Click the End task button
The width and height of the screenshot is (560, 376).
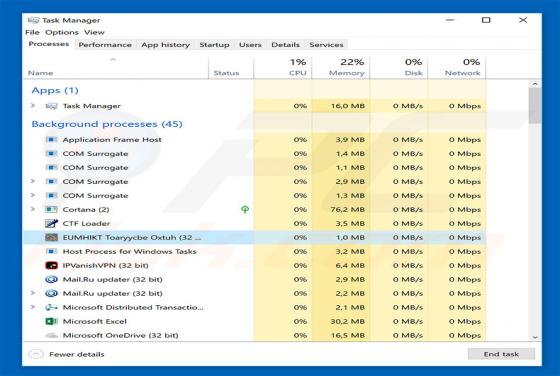pyautogui.click(x=501, y=354)
